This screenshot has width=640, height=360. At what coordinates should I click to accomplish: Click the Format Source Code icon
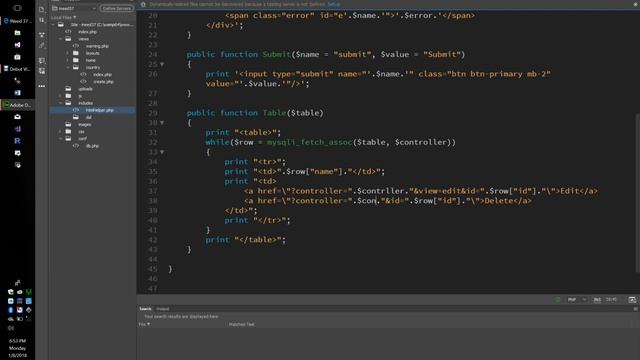[42, 71]
